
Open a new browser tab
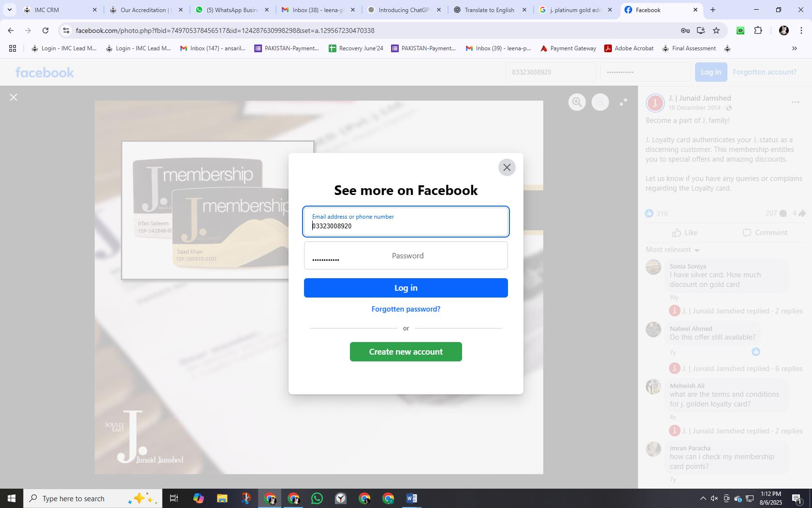712,10
